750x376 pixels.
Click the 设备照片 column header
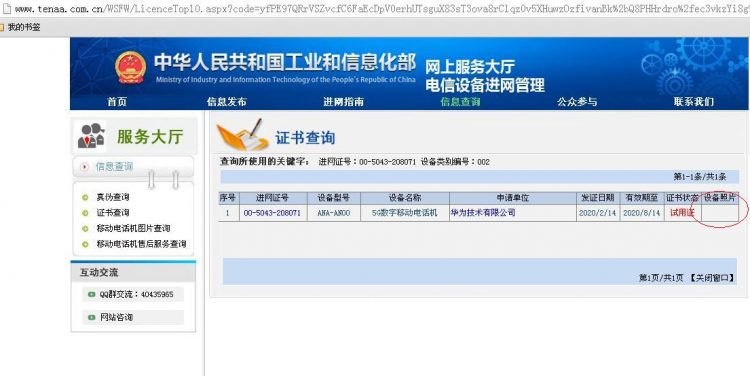pos(719,198)
